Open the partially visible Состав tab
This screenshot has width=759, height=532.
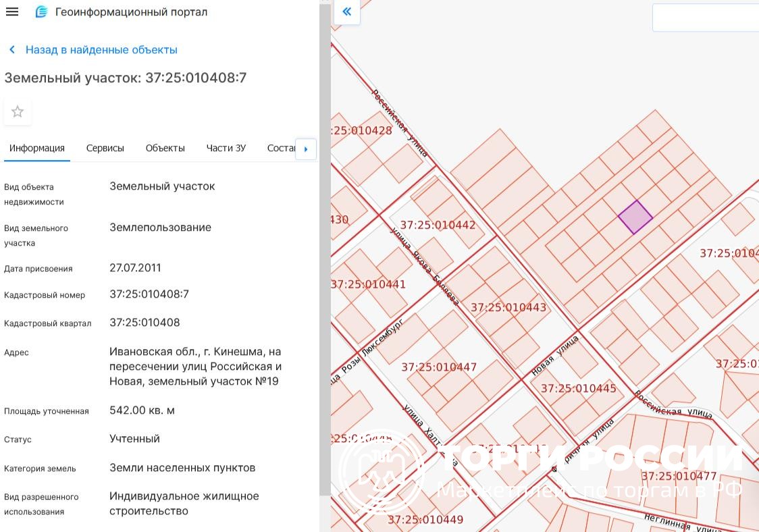[x=281, y=149]
